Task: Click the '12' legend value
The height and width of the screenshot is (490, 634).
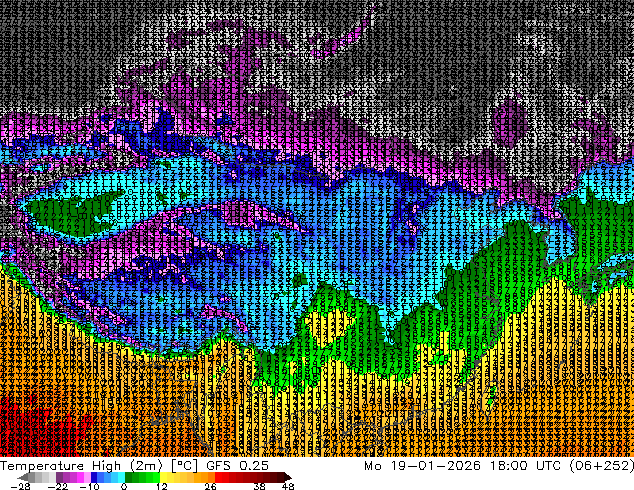Action: click(x=162, y=486)
